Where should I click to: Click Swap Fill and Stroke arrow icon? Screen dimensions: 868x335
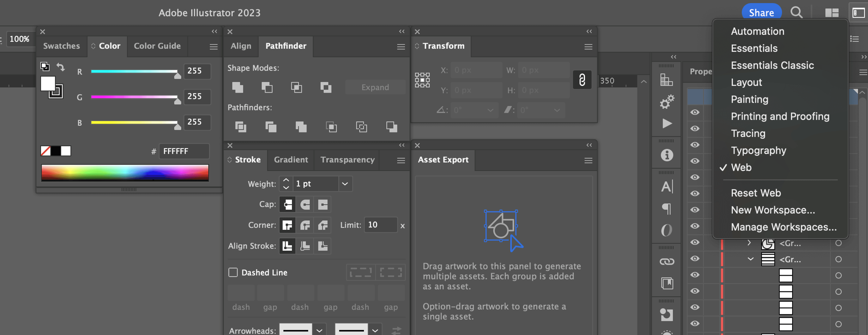[61, 67]
